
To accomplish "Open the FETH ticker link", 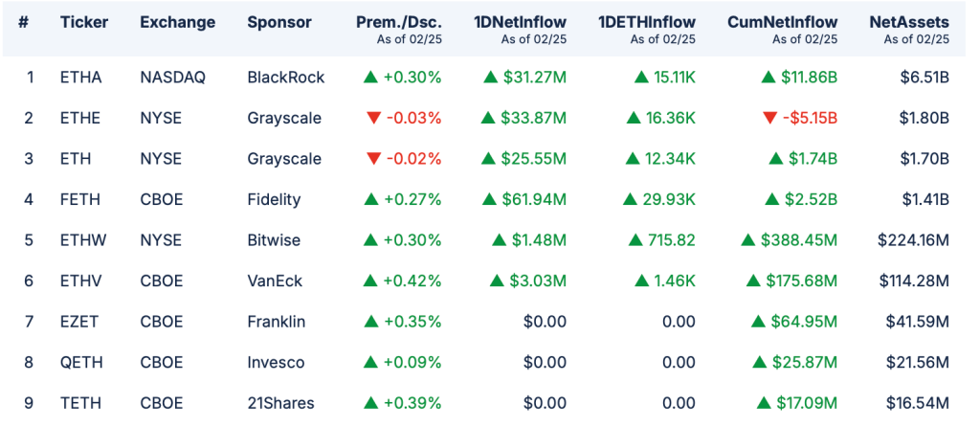I will click(x=79, y=199).
